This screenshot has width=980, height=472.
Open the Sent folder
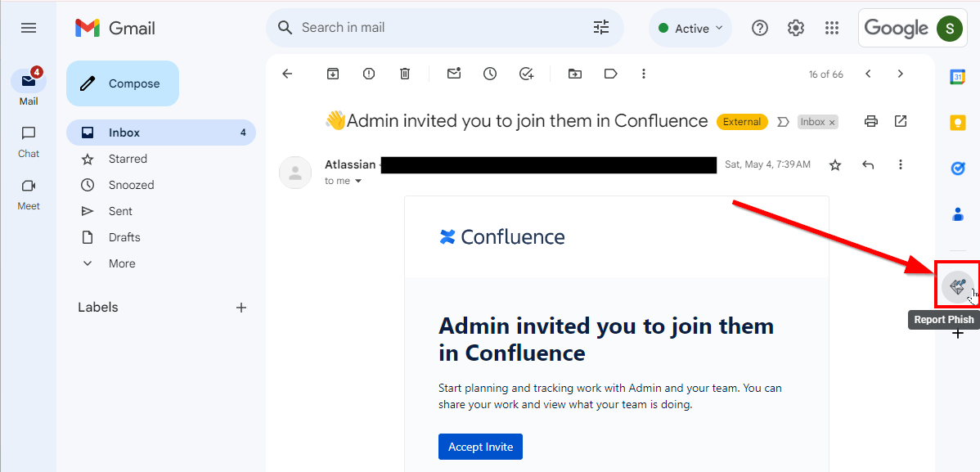pyautogui.click(x=120, y=211)
